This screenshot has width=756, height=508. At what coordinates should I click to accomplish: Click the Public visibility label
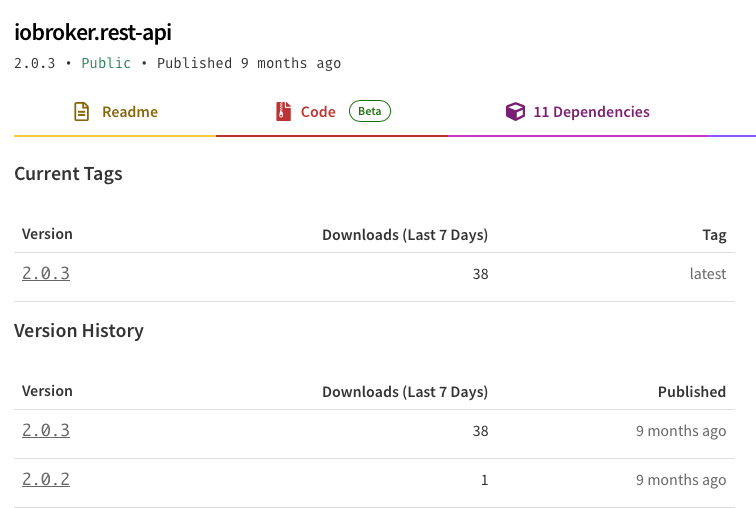coord(106,63)
